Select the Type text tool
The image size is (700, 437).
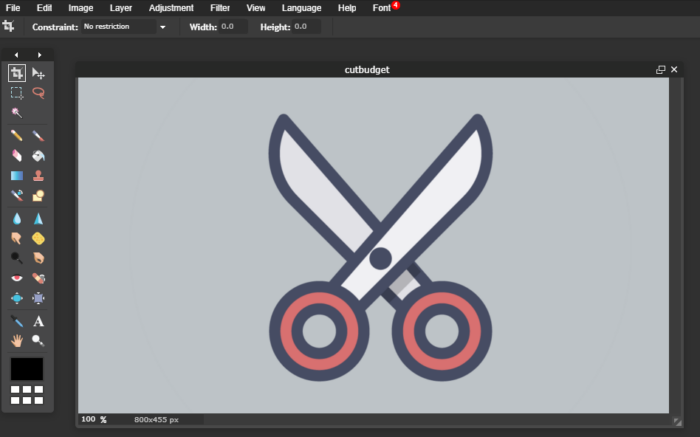pyautogui.click(x=38, y=321)
